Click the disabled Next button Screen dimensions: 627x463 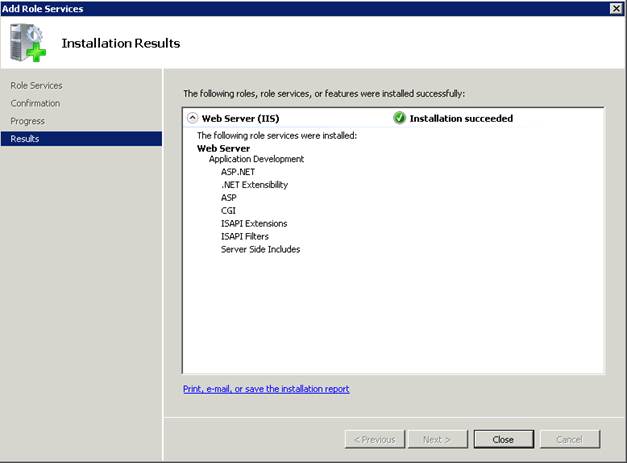point(437,439)
